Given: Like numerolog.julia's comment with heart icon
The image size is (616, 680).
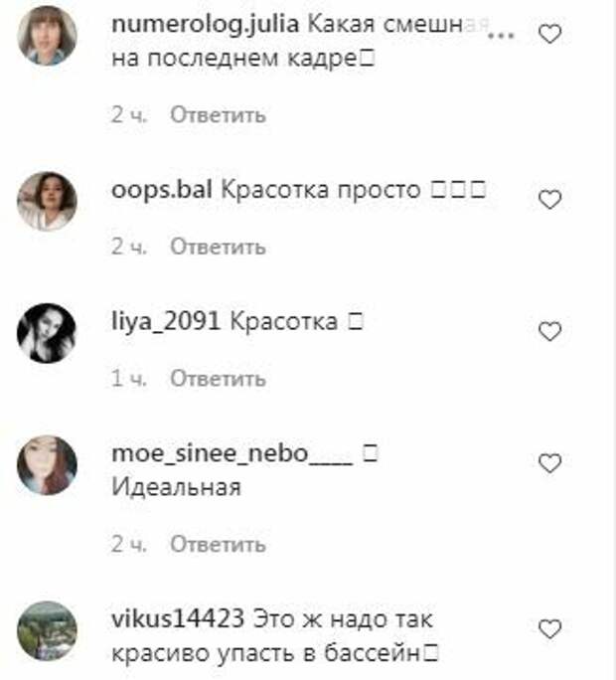Looking at the screenshot, I should (550, 34).
